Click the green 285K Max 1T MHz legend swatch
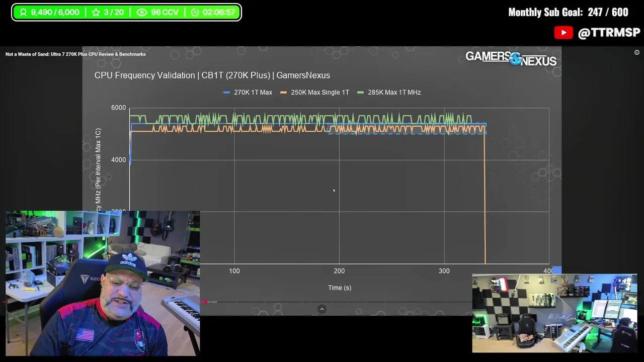Viewport: 644px width, 362px height. coord(360,93)
